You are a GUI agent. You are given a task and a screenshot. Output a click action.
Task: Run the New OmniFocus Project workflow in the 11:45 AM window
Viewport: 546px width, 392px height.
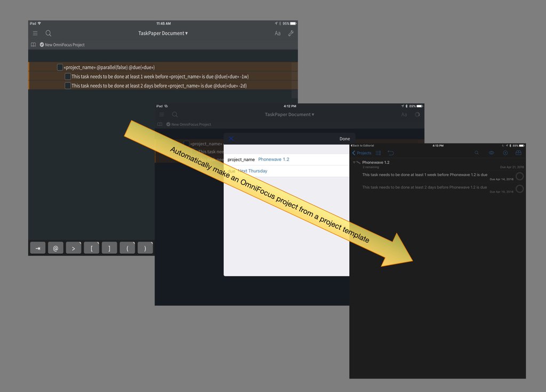point(62,45)
